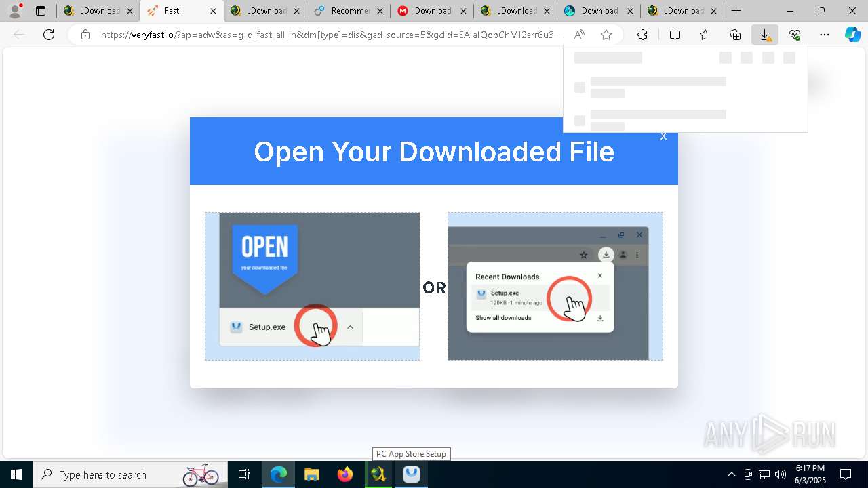This screenshot has height=488, width=868.
Task: Add this page to favorites
Action: tap(606, 35)
